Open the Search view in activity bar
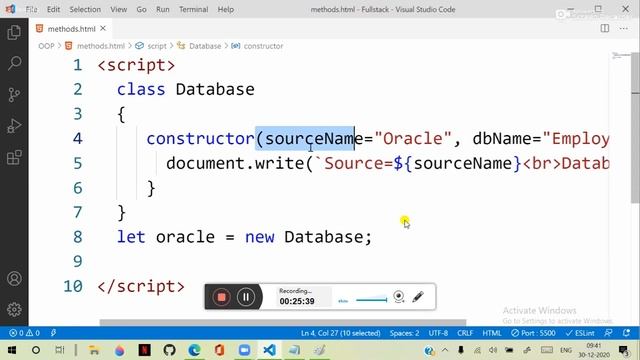640x360 pixels. click(x=14, y=63)
